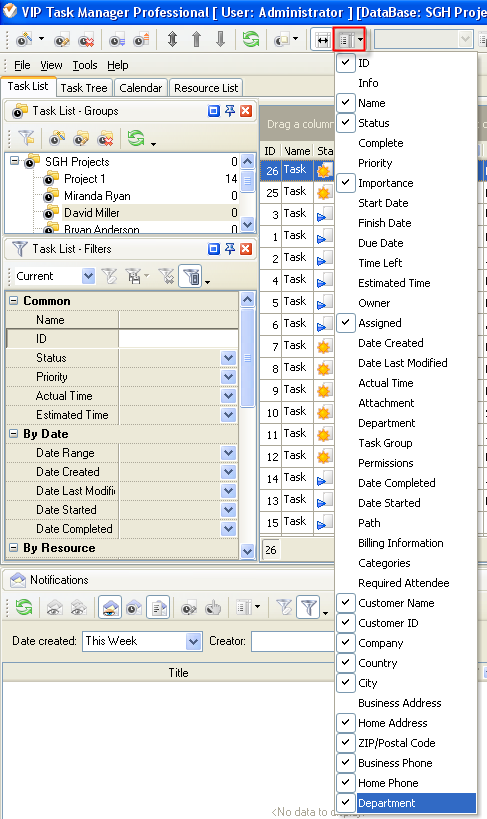Click the Refresh icon in Notifications toolbar

[x=24, y=607]
